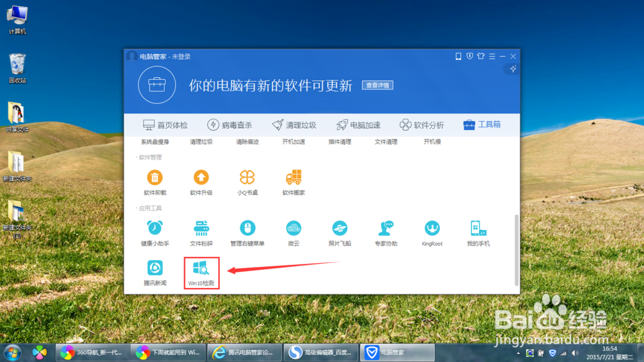Open 软件升级 software upgrade tool
The height and width of the screenshot is (362, 644).
point(201,182)
